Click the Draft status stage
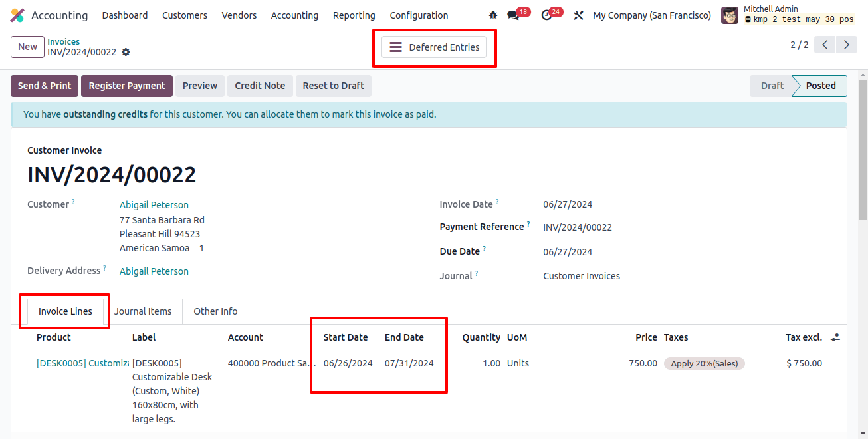The height and width of the screenshot is (439, 868). (x=772, y=86)
